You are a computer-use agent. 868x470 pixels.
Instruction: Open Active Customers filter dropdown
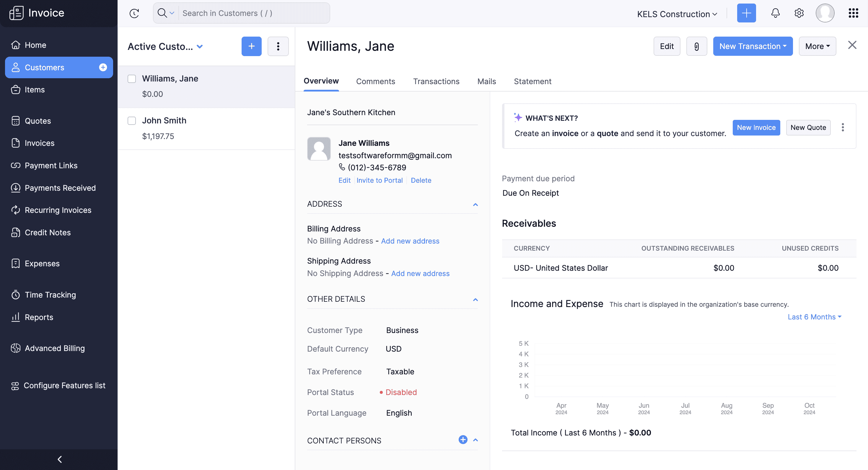click(165, 46)
